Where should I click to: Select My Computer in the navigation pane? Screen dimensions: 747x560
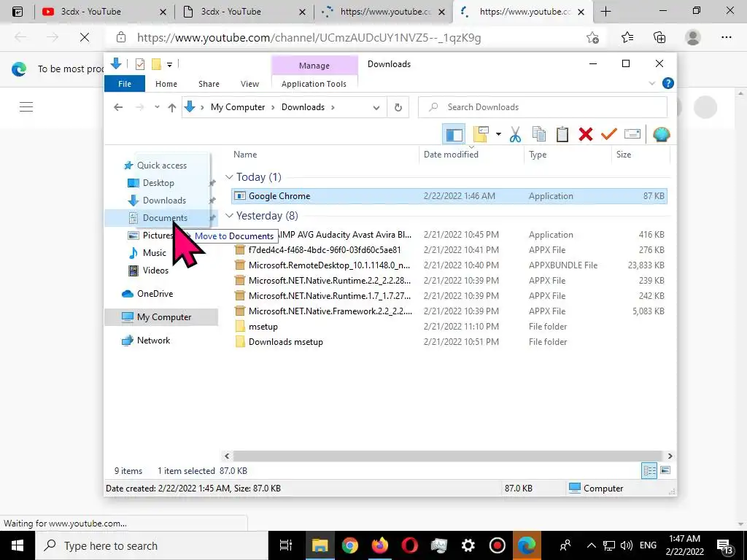point(161,317)
